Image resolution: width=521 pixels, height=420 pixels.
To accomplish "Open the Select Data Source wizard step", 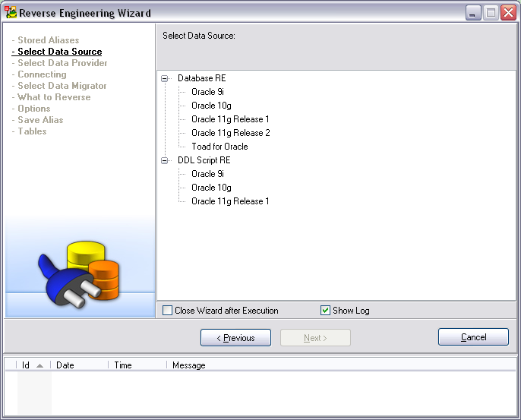I will coord(57,52).
